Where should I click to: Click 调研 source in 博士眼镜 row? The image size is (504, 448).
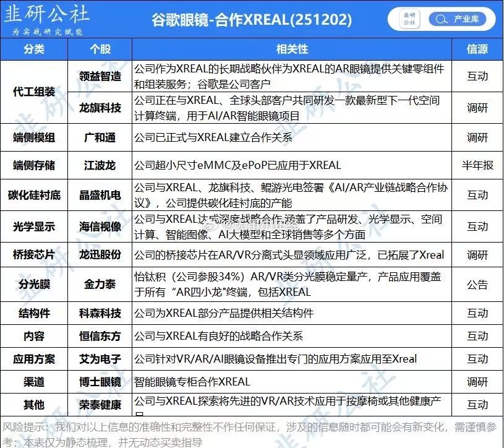tap(477, 382)
